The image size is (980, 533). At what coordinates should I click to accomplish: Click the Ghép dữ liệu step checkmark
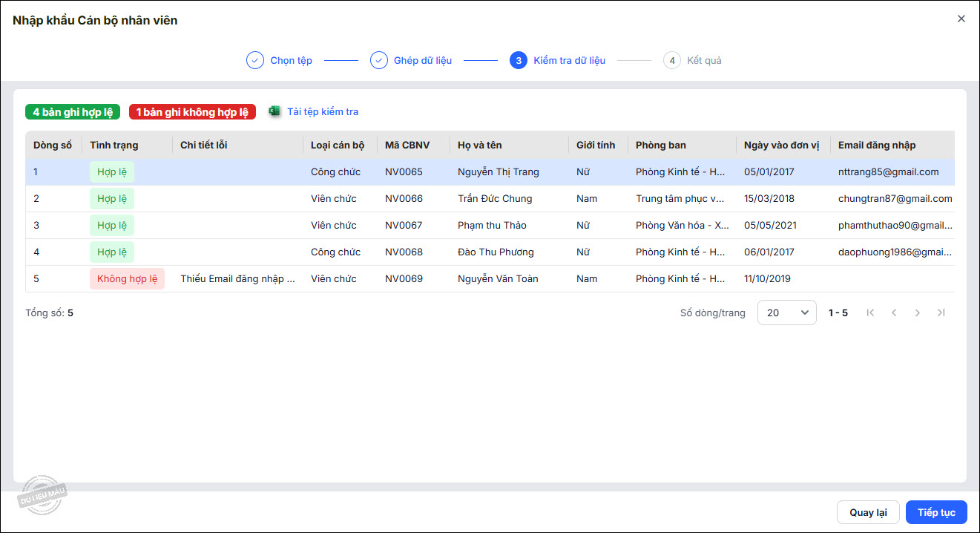(x=379, y=60)
